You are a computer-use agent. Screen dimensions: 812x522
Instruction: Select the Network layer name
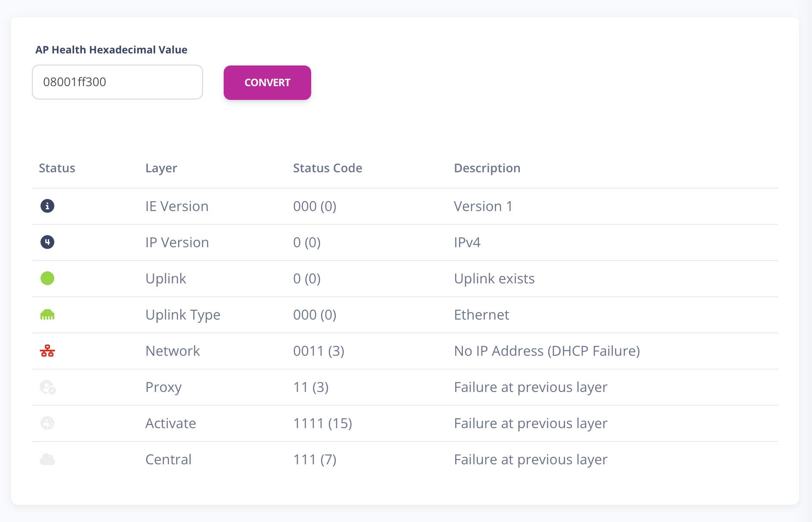(173, 351)
